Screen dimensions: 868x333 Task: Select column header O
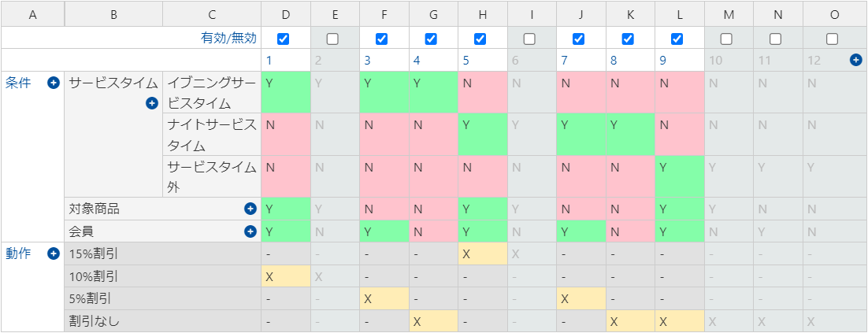pyautogui.click(x=835, y=15)
